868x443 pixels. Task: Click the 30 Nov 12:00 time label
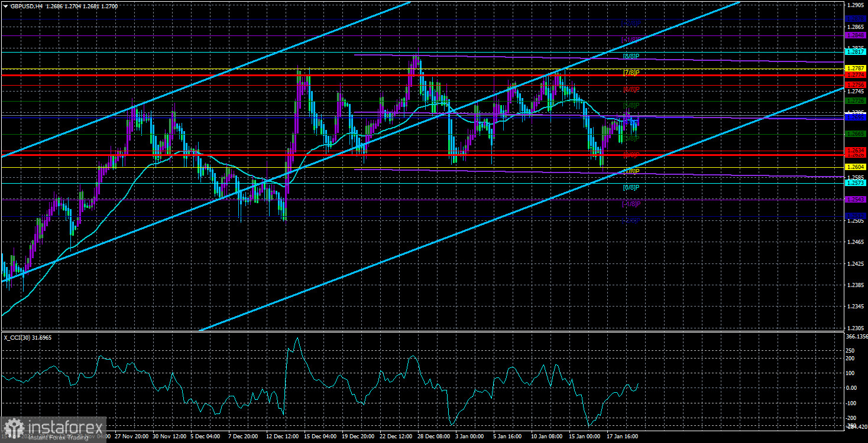click(x=170, y=437)
